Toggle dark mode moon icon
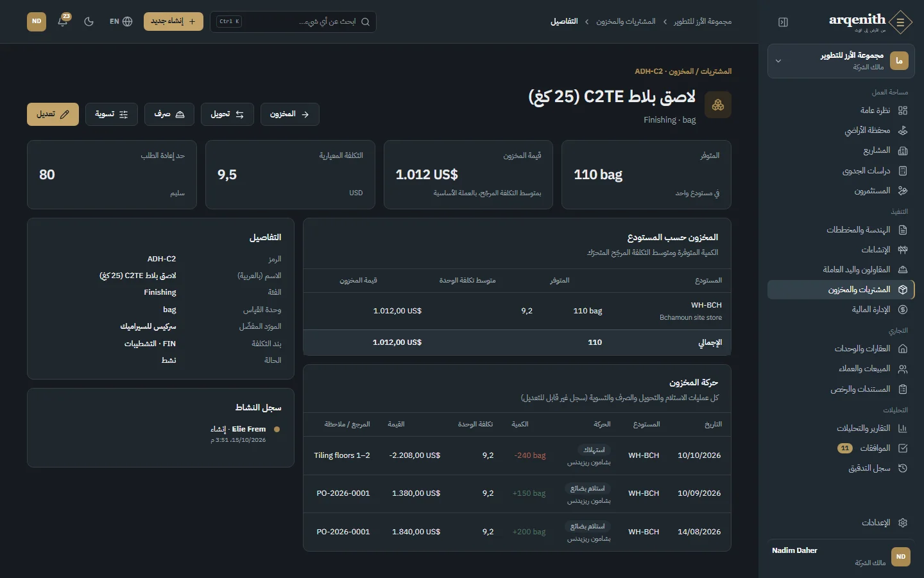The height and width of the screenshot is (578, 924). coord(89,21)
